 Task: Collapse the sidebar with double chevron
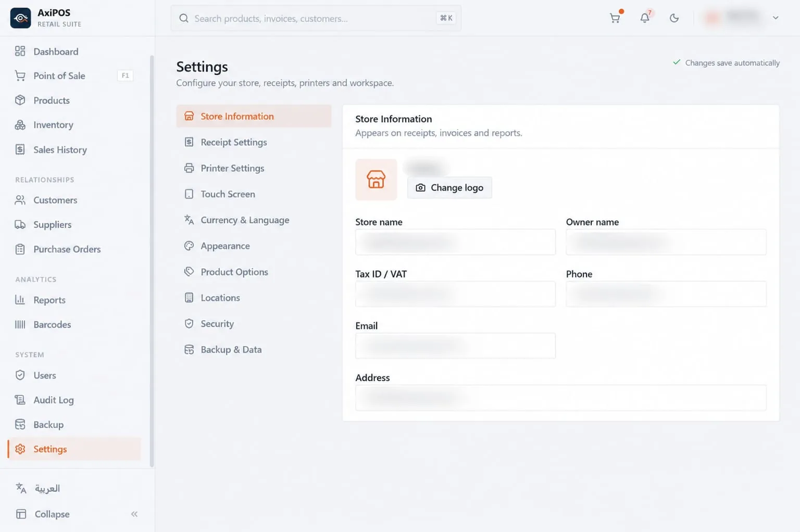[134, 514]
